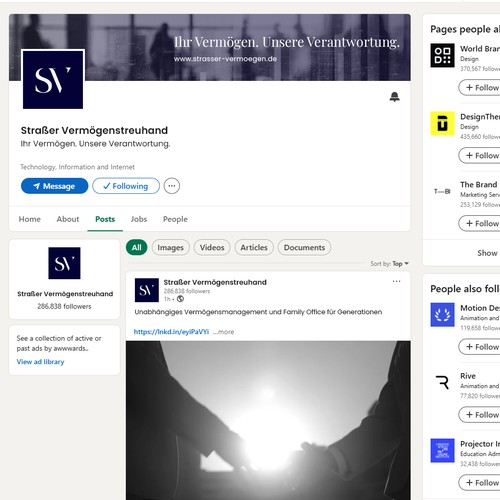Open the Jobs tab
The height and width of the screenshot is (500, 500).
pos(139,219)
